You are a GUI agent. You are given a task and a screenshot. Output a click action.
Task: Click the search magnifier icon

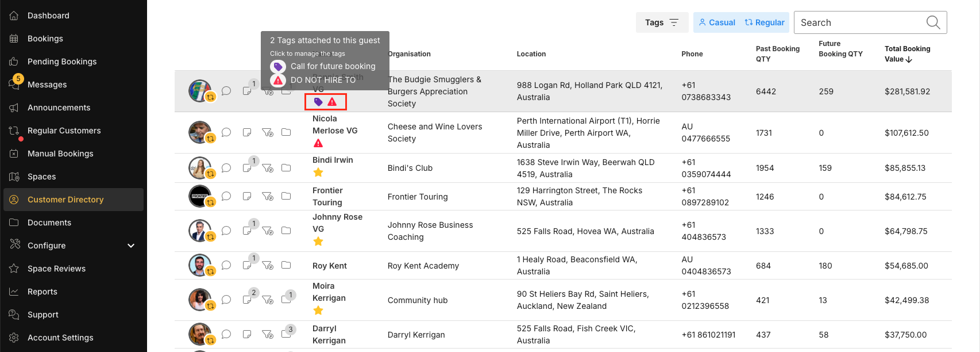(933, 22)
